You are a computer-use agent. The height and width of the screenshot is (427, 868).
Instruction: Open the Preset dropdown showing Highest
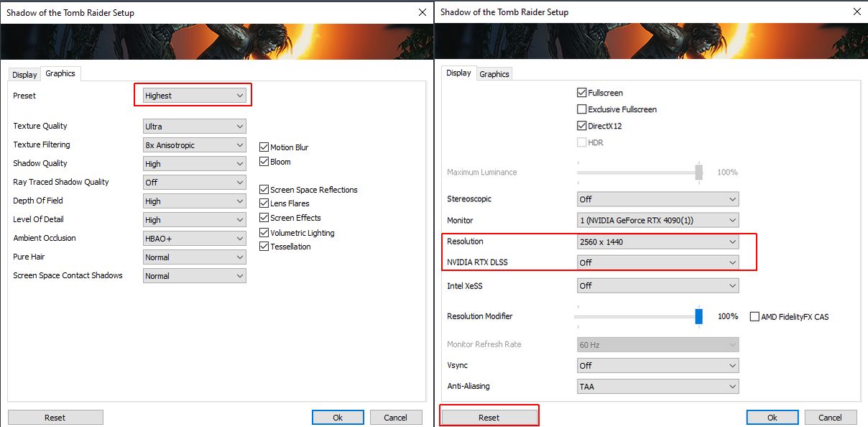(194, 95)
